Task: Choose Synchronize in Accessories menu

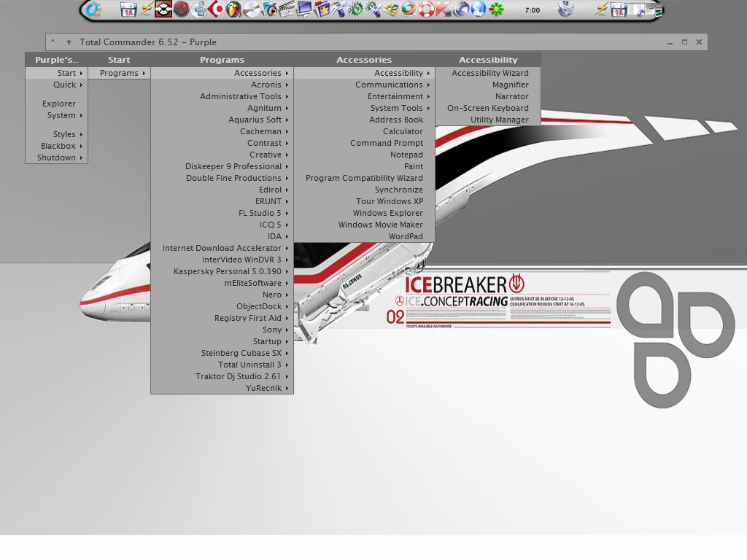Action: (x=364, y=190)
